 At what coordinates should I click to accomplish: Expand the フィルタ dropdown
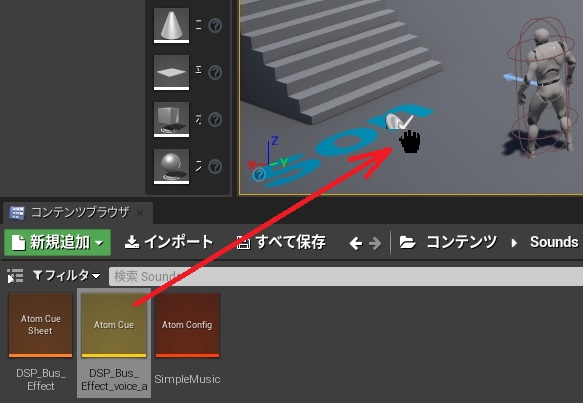(67, 275)
